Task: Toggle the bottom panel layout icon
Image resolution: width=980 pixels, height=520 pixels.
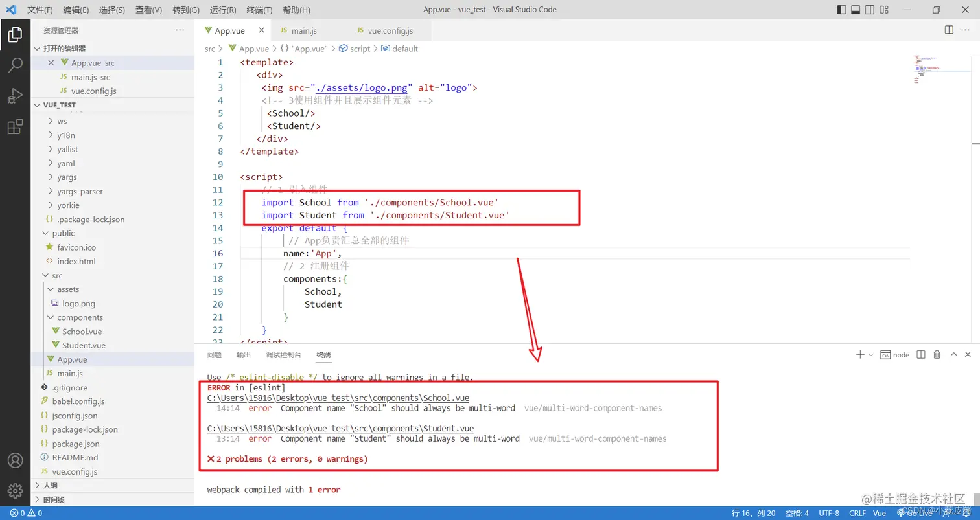Action: click(x=856, y=10)
